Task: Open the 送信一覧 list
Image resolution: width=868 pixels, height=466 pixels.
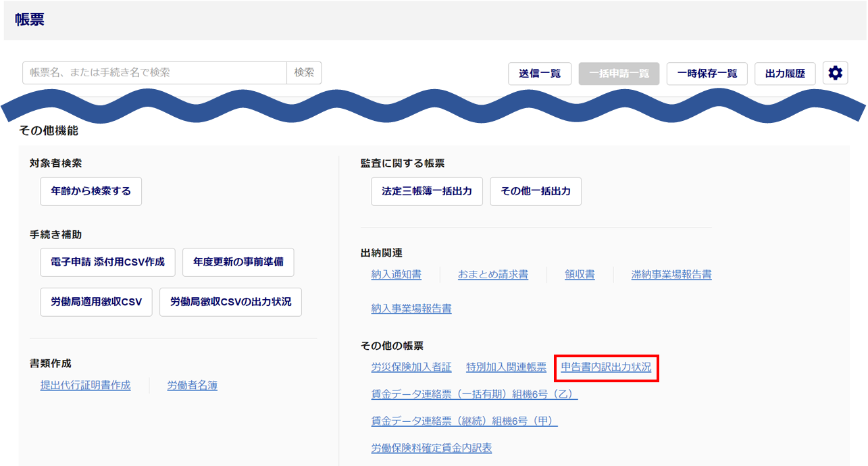Action: 540,74
